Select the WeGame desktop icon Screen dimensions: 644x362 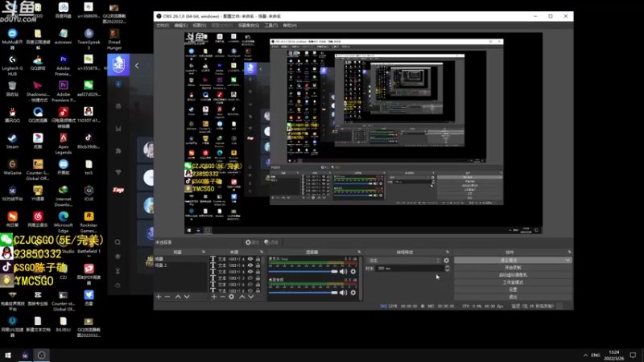(12, 167)
